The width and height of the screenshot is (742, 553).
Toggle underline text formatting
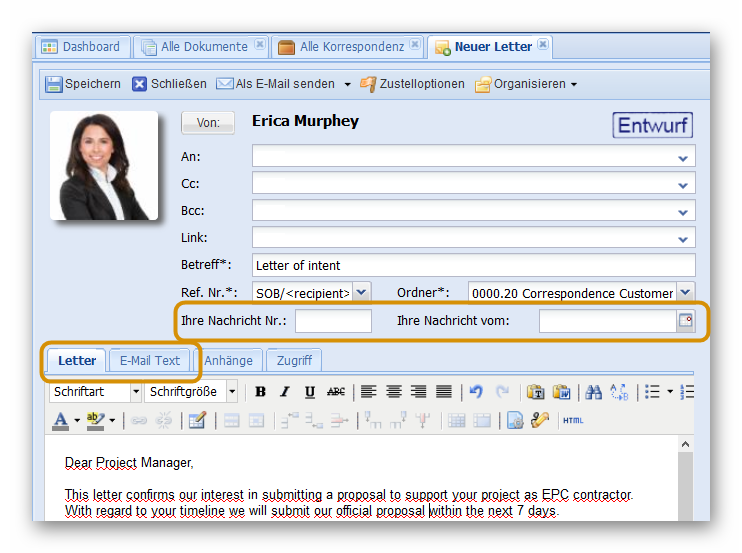tap(310, 392)
